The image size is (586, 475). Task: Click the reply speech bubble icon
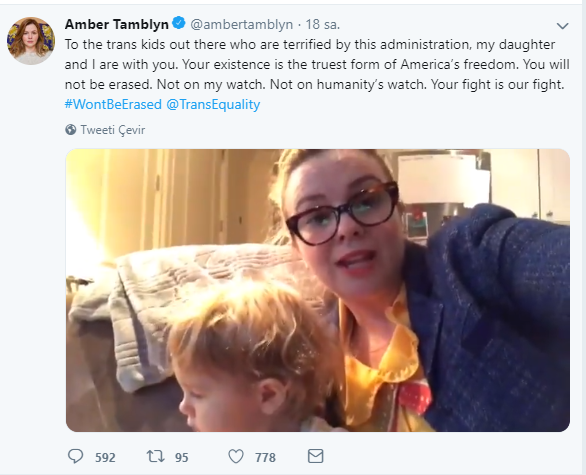pos(75,456)
